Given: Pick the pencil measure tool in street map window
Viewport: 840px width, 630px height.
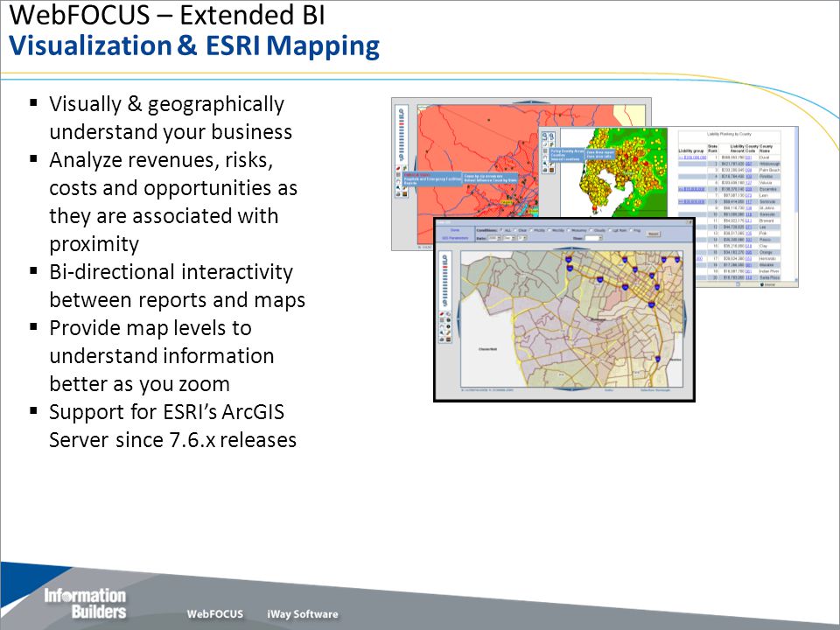Looking at the screenshot, I should point(448,332).
